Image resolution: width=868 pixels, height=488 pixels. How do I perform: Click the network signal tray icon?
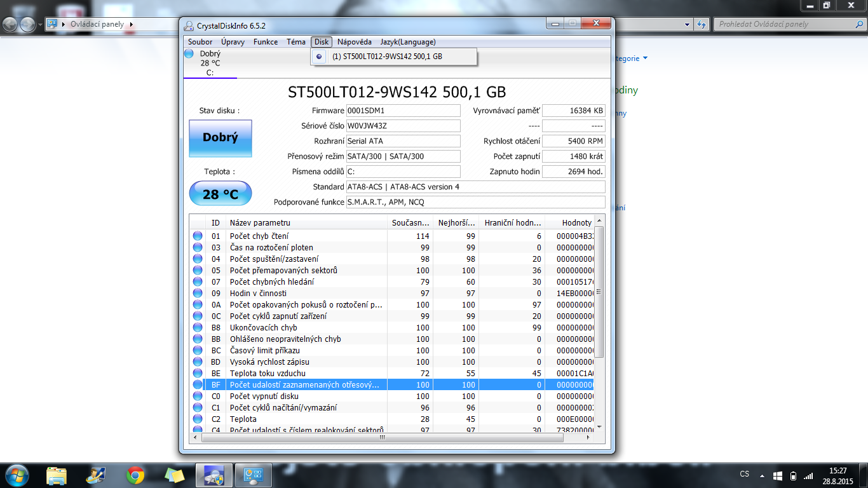[x=808, y=475]
